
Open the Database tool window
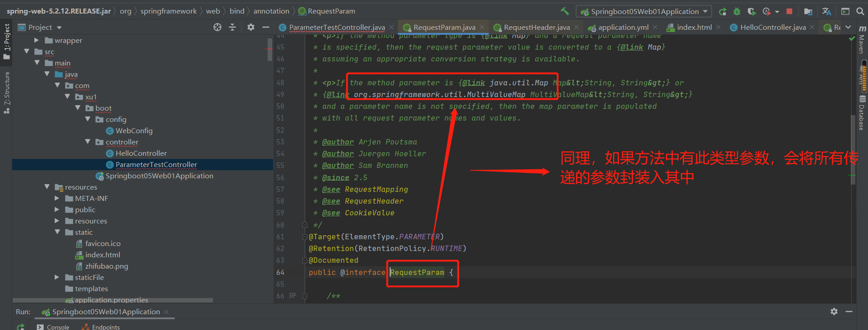tap(862, 113)
